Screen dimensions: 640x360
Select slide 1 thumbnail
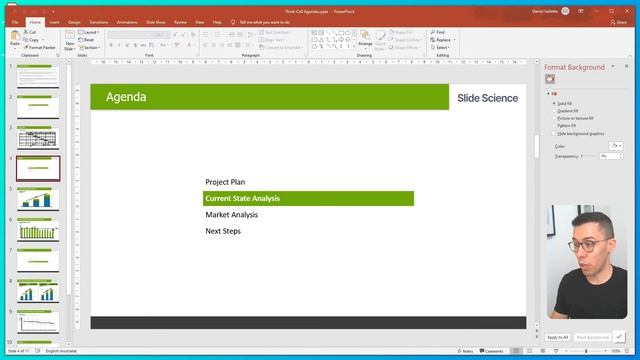pos(38,76)
